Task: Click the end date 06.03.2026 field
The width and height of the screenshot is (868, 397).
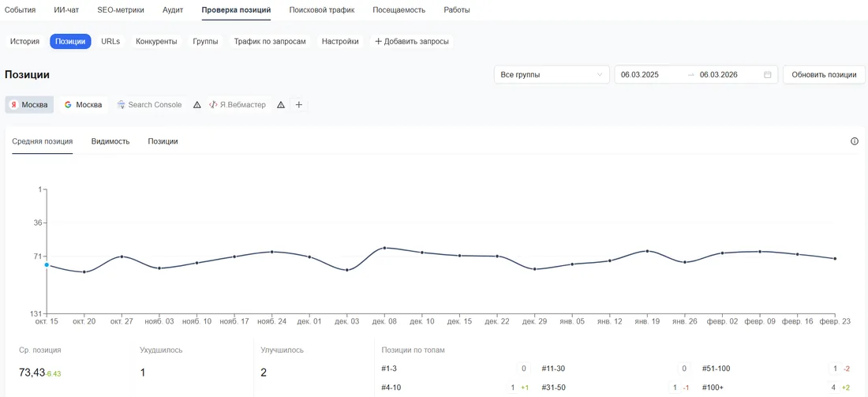Action: [x=719, y=75]
